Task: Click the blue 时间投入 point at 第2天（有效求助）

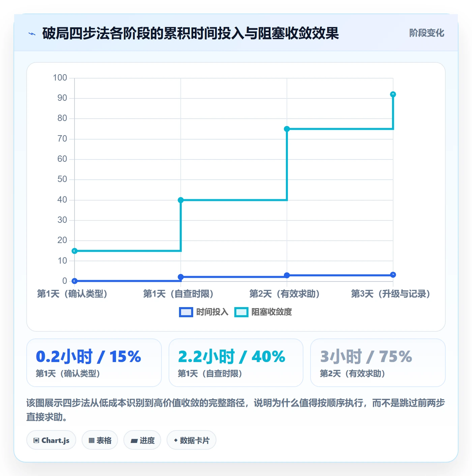Action: pyautogui.click(x=287, y=275)
